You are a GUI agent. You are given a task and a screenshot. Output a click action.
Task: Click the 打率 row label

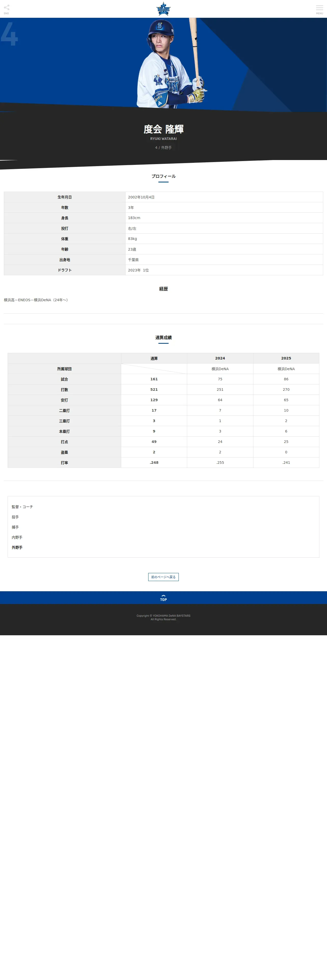point(64,463)
